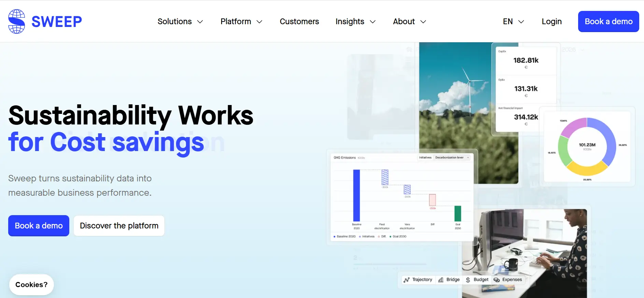The height and width of the screenshot is (298, 644).
Task: Click Discover the platform button
Action: pyautogui.click(x=119, y=226)
